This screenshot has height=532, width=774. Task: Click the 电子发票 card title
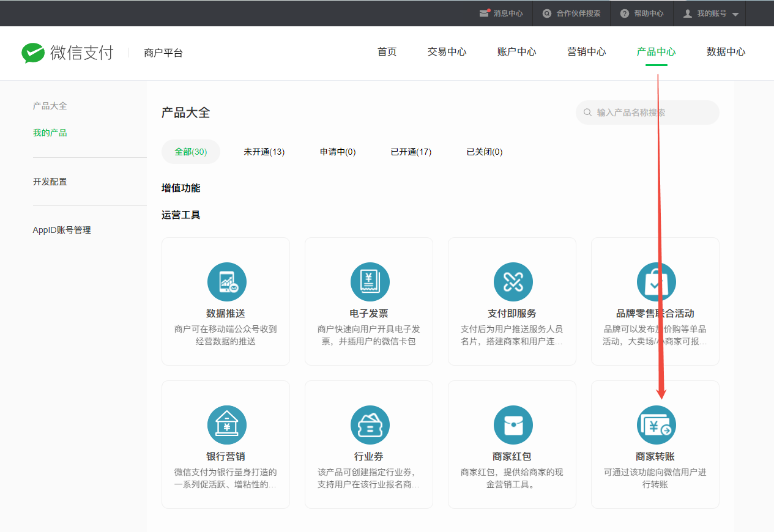click(369, 314)
